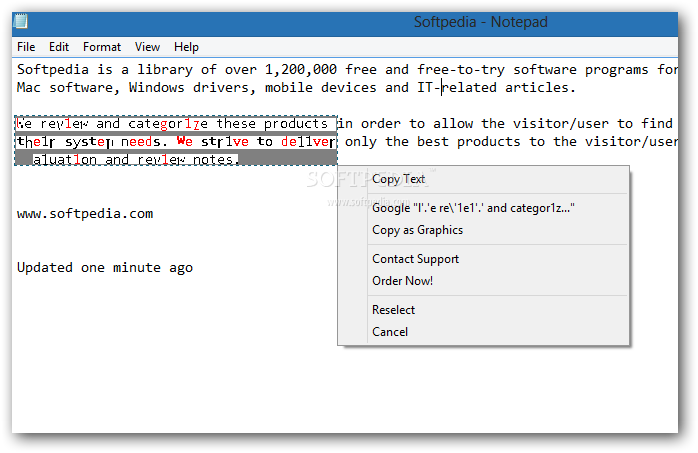Click the Notepad icon in the title bar
This screenshot has height=453, width=698.
(x=20, y=21)
